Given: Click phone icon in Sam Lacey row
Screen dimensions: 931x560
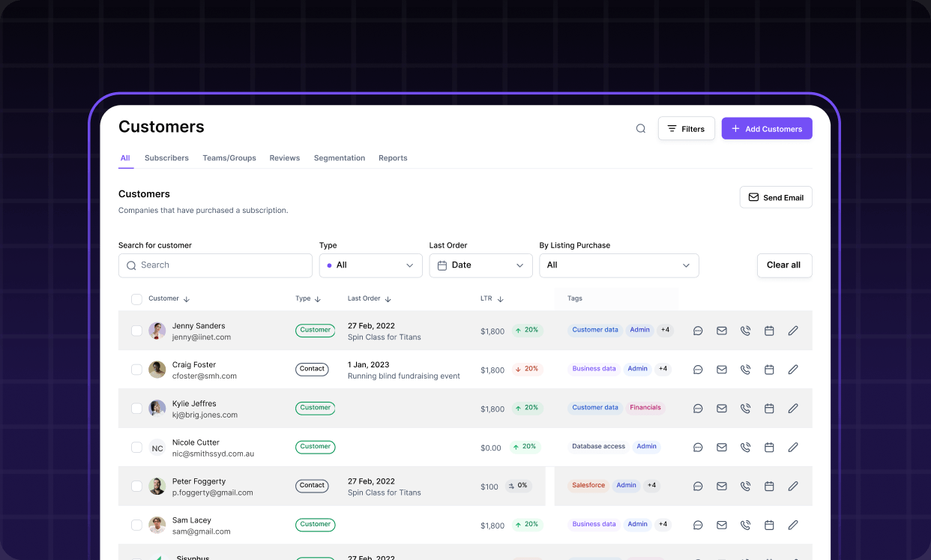Looking at the screenshot, I should (x=745, y=526).
